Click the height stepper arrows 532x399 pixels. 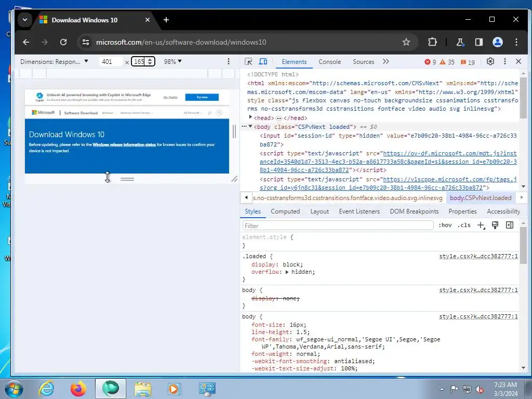click(x=150, y=61)
